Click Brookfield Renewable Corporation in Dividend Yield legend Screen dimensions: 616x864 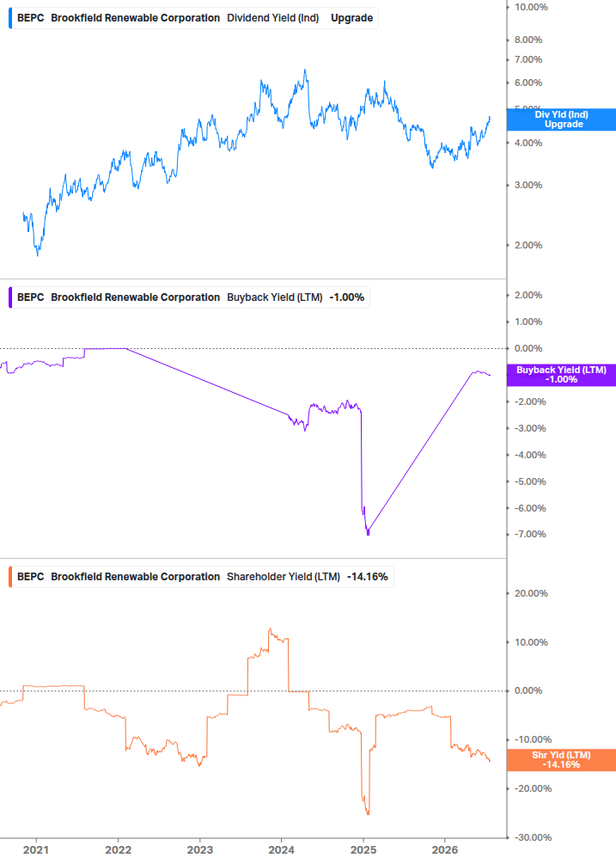click(136, 18)
